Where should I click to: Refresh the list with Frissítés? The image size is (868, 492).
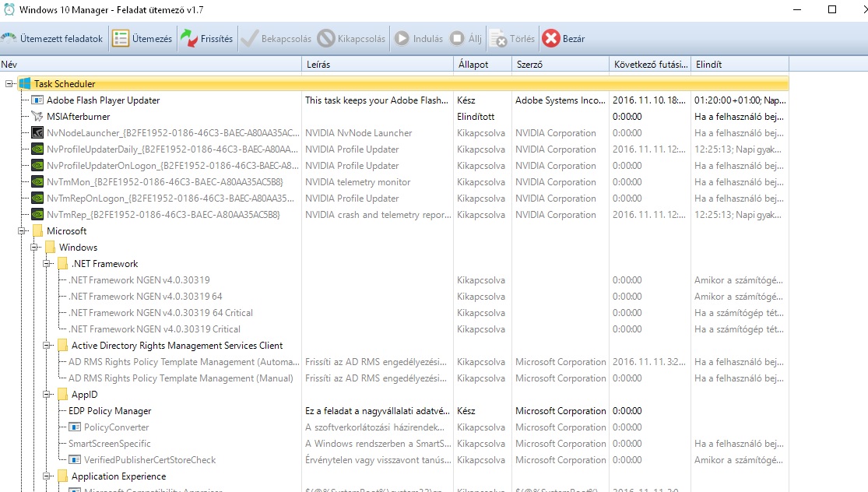[x=207, y=39]
